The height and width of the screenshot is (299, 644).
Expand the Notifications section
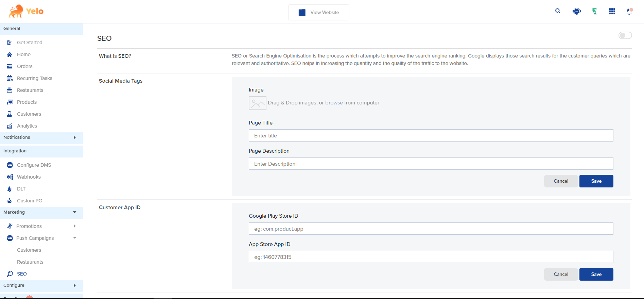pos(74,137)
